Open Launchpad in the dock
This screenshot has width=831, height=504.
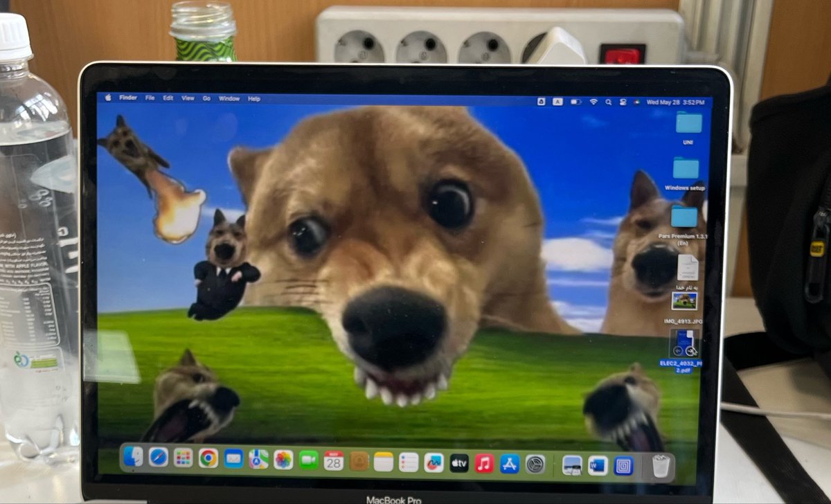[184, 457]
